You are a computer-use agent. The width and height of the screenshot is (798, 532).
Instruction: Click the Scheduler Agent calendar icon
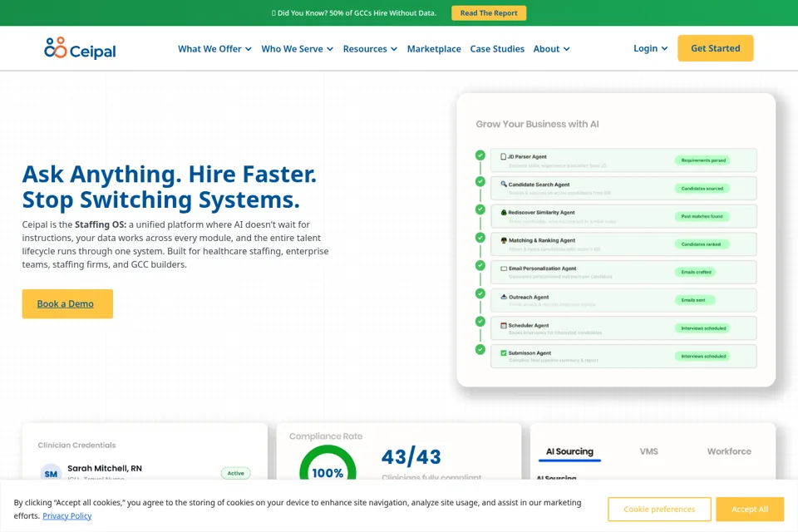(x=504, y=325)
